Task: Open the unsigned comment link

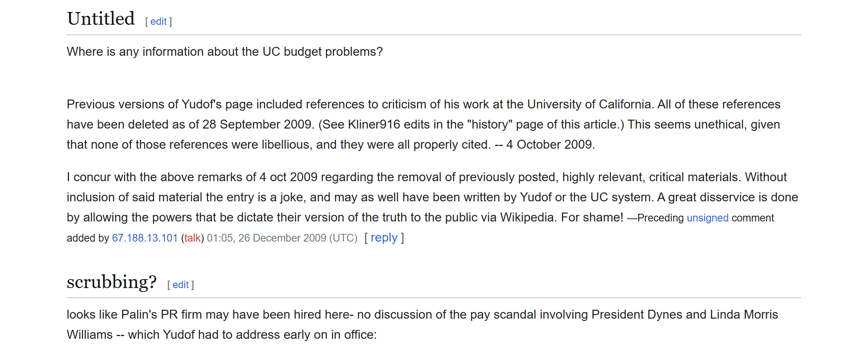Action: (x=708, y=218)
